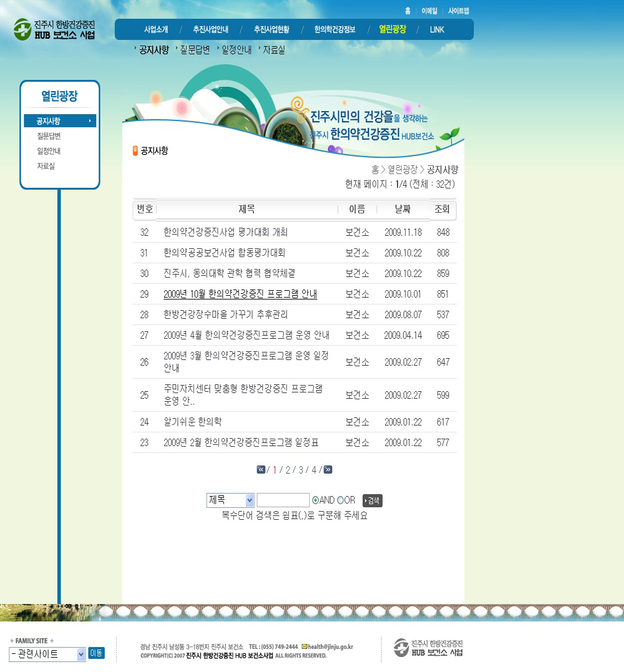Go to the first page with « arrow
The width and height of the screenshot is (624, 672).
click(x=261, y=470)
